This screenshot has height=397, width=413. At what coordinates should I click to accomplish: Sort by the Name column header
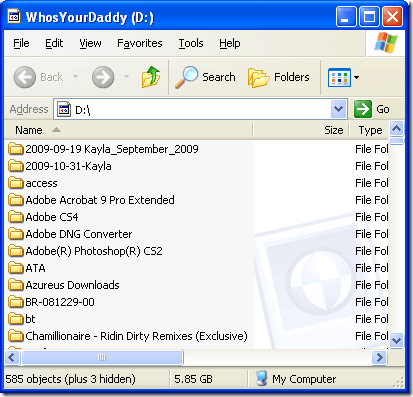coord(128,130)
